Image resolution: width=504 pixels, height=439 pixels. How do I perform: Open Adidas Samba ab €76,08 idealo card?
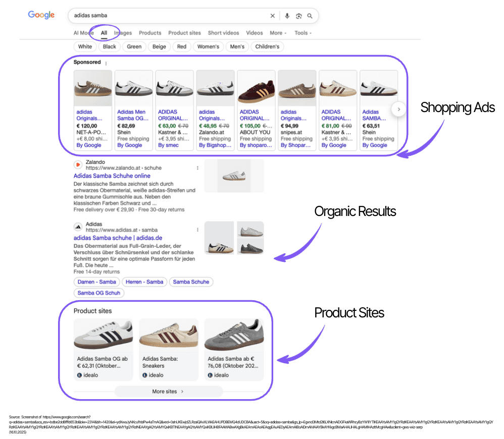coord(234,349)
